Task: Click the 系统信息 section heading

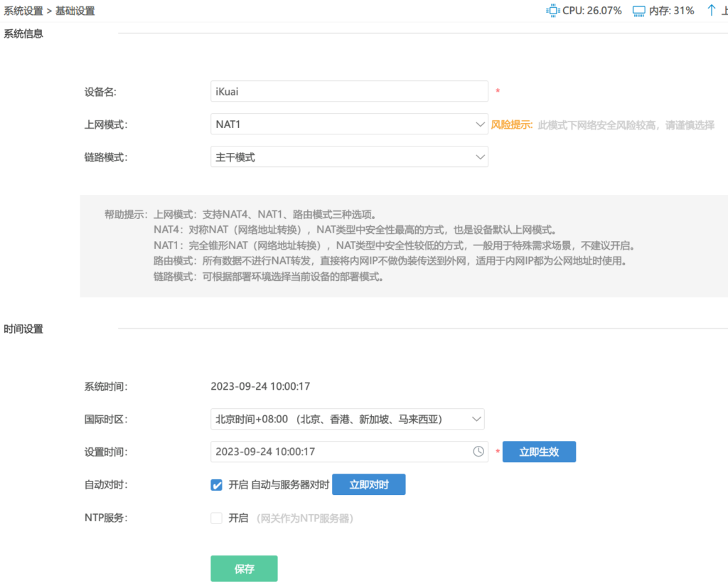Action: [23, 33]
